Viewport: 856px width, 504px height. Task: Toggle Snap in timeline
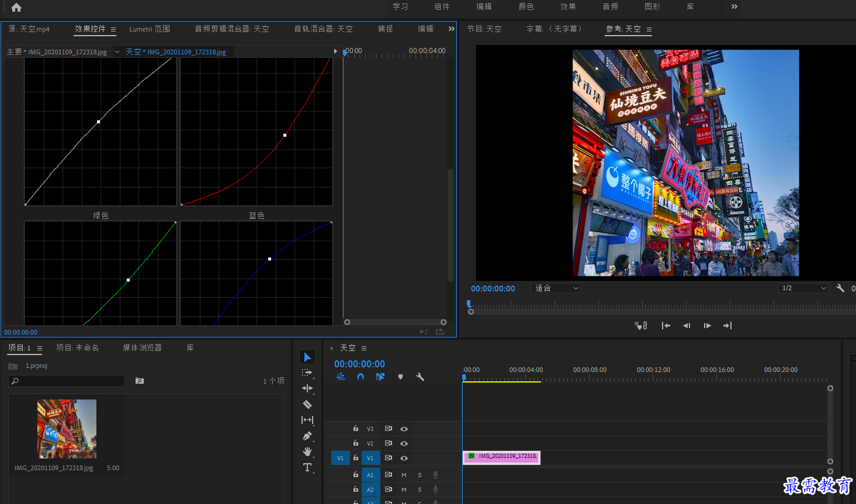pyautogui.click(x=361, y=377)
